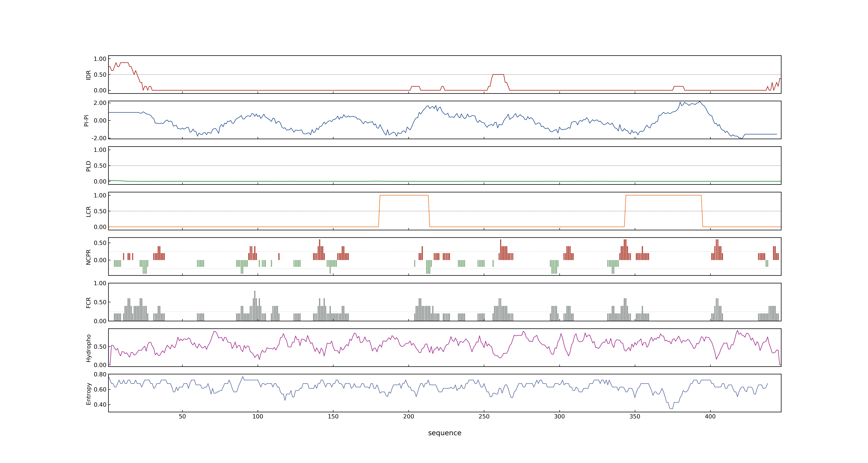
Task: Click the LCR y-axis label
Action: coord(88,211)
